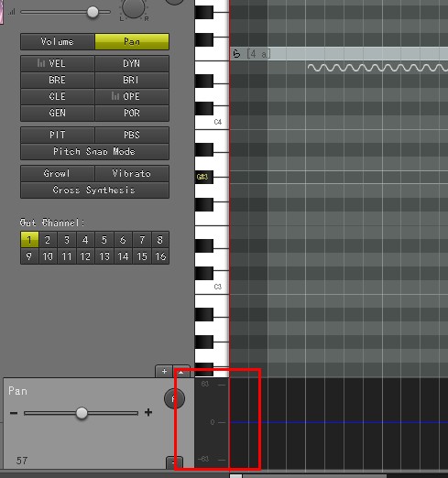Screen dimensions: 448x478
Task: Select Out Channel 16
Action: pos(160,256)
